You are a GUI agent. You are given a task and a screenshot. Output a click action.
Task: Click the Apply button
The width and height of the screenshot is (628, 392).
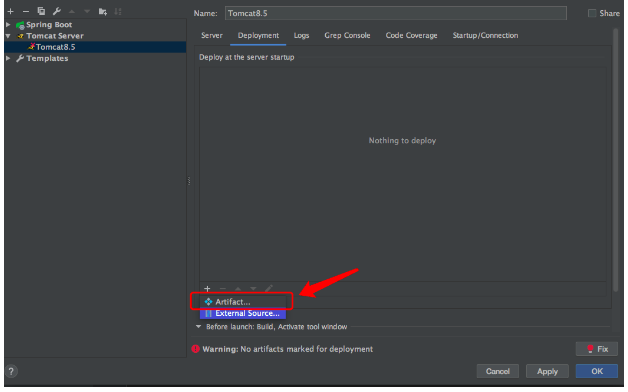click(547, 371)
